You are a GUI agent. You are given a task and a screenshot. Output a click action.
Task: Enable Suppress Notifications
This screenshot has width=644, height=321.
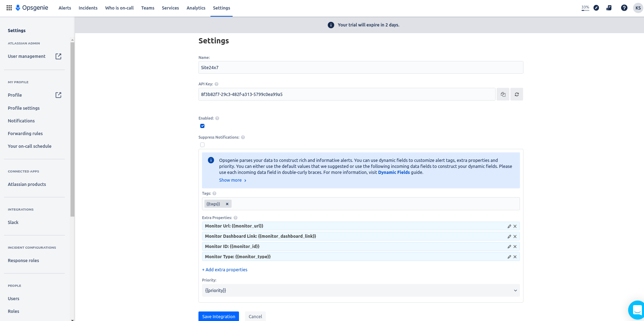tap(202, 145)
